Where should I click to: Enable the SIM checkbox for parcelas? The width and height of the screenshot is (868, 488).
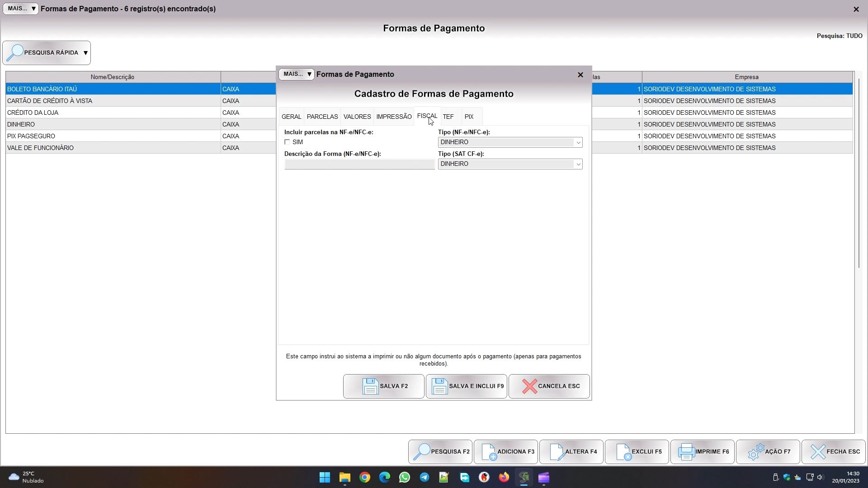coord(287,142)
